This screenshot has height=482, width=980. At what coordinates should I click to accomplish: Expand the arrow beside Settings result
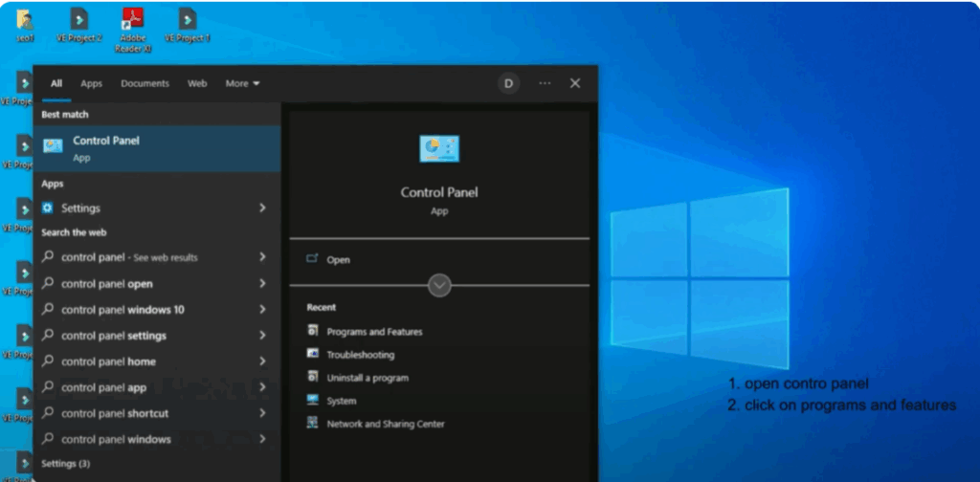pos(262,208)
